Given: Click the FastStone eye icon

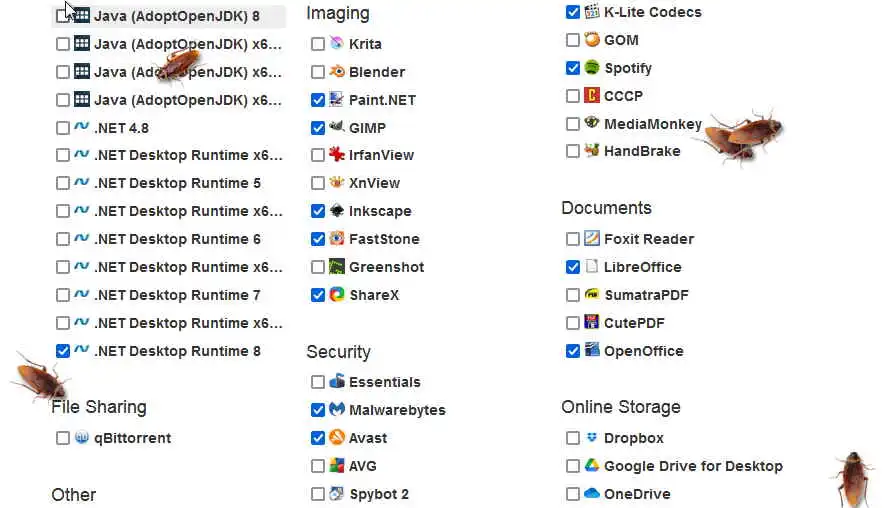Looking at the screenshot, I should pos(337,238).
